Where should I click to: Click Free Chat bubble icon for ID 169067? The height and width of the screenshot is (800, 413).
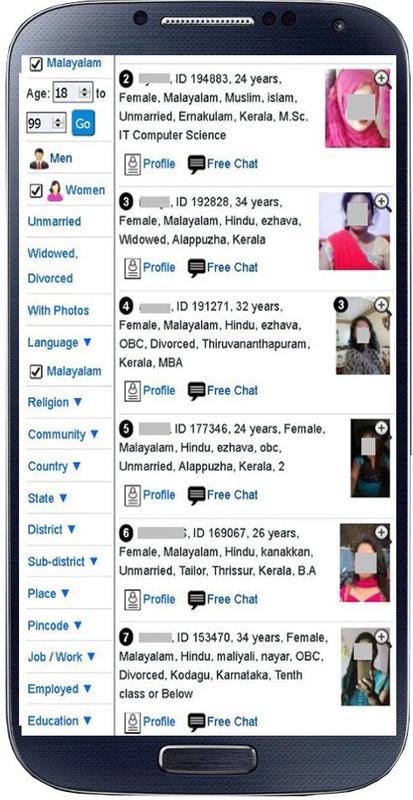(197, 599)
